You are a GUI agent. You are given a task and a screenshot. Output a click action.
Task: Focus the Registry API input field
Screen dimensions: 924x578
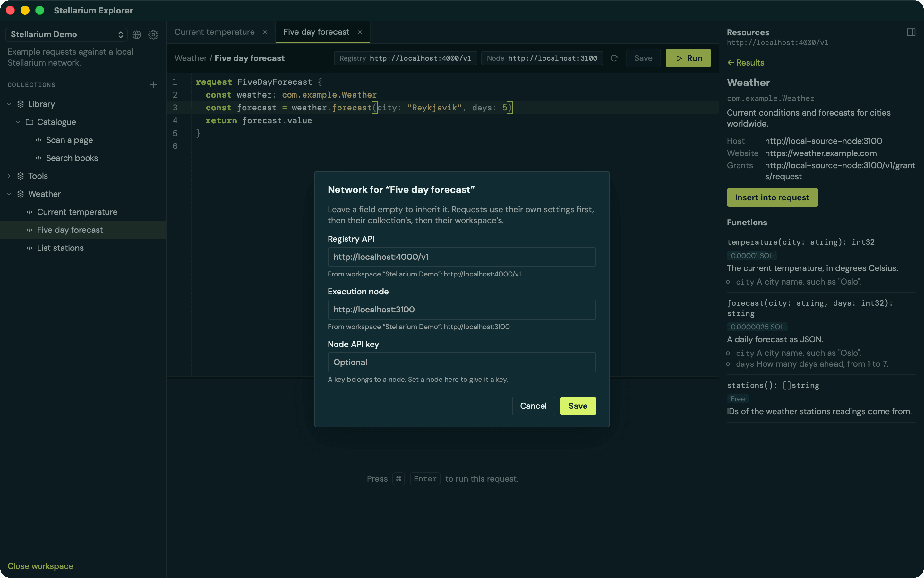pyautogui.click(x=462, y=257)
